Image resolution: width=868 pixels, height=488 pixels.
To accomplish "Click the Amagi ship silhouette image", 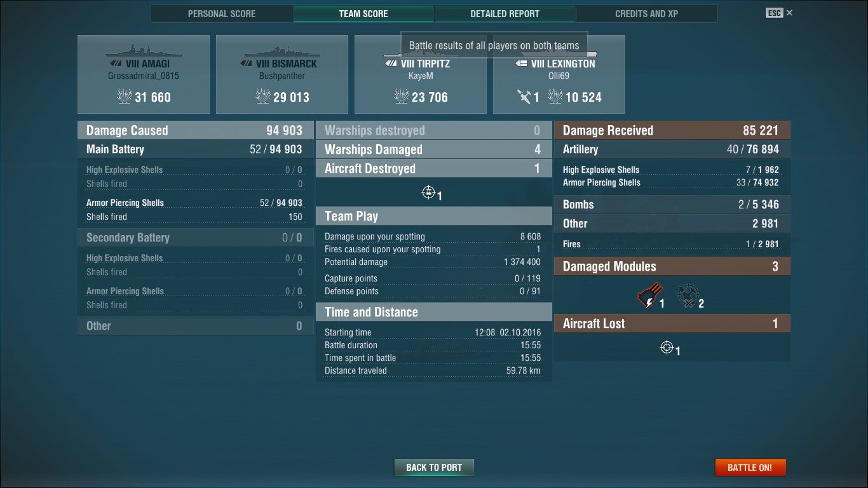I will tap(144, 51).
